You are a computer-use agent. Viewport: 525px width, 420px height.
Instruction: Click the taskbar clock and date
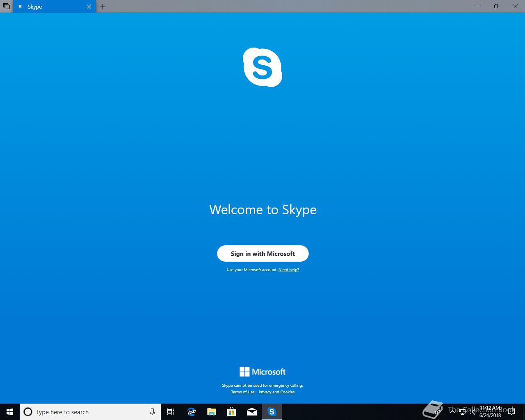tap(490, 412)
